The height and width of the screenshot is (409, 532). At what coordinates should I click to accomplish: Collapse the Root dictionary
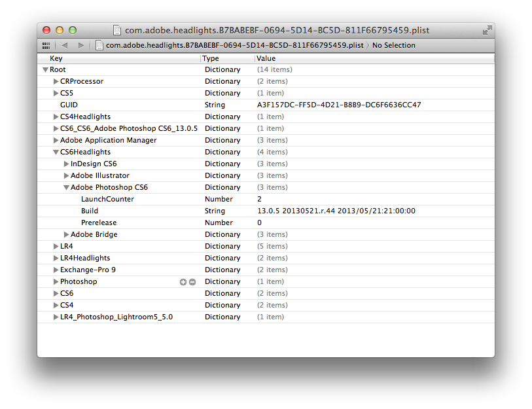click(x=45, y=69)
